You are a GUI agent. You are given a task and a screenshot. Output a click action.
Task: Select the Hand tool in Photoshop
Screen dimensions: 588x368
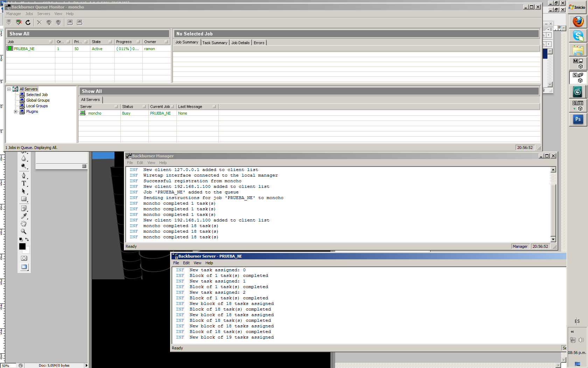click(24, 224)
